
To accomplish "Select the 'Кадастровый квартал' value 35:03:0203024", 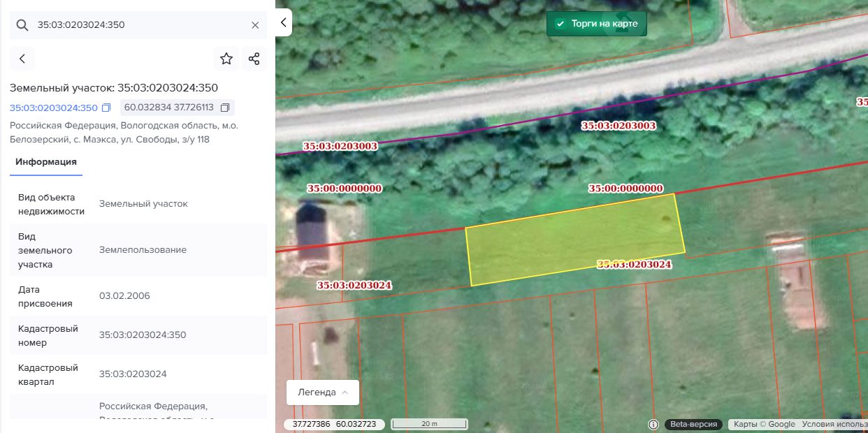I will tap(133, 374).
